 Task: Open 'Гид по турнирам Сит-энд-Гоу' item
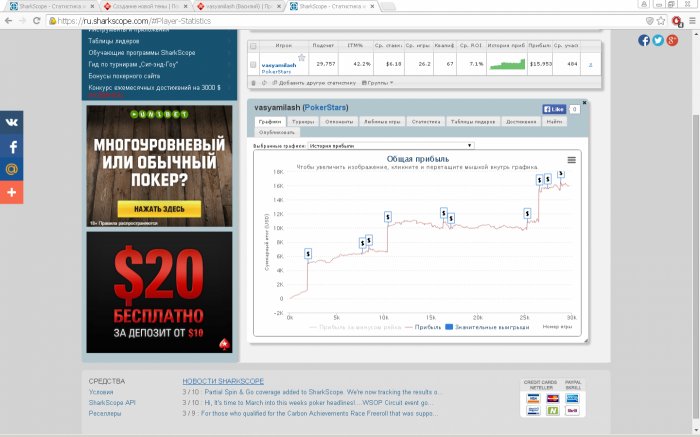[133, 64]
